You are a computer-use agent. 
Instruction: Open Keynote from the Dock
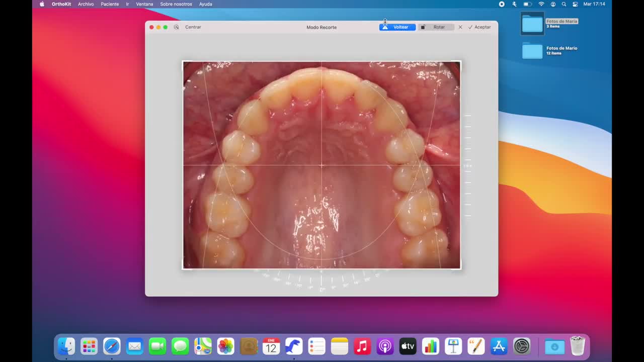click(x=453, y=346)
